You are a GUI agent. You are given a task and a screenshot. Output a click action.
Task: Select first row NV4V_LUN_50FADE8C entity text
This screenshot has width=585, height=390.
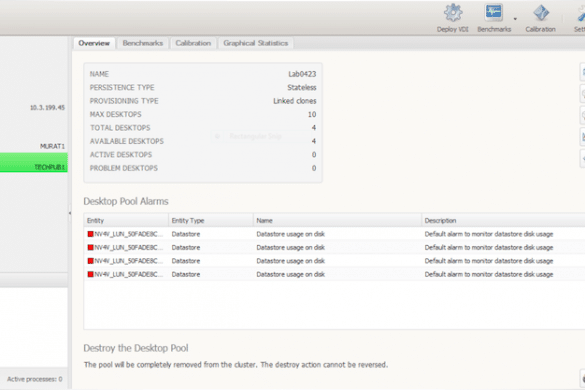[x=128, y=234]
